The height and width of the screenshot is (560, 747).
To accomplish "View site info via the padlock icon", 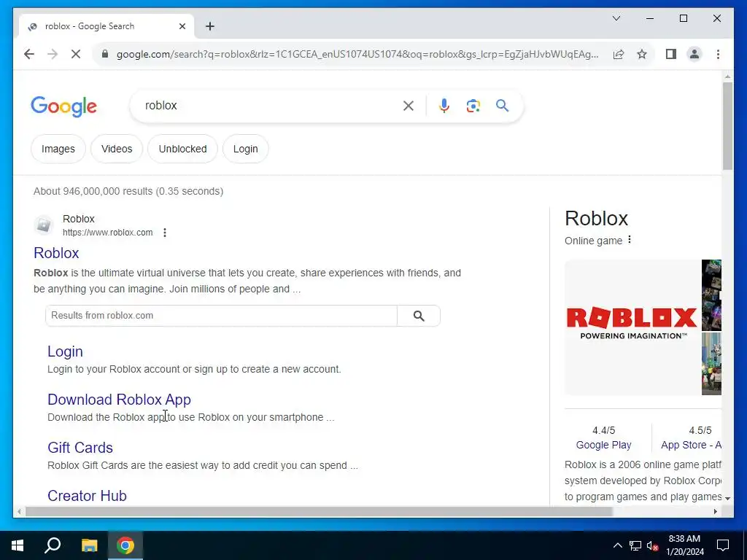I will click(105, 54).
